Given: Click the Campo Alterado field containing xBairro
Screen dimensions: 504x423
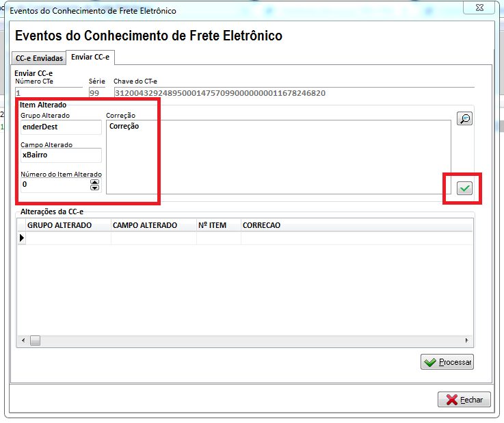Looking at the screenshot, I should [x=60, y=155].
